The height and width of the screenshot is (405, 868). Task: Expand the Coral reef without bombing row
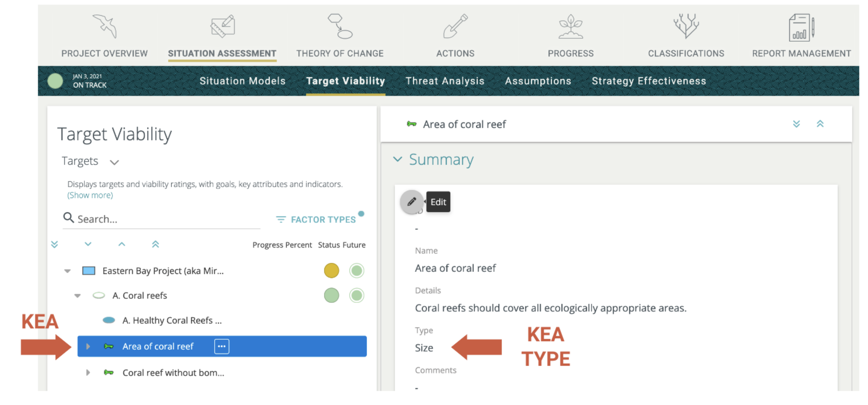pyautogui.click(x=88, y=373)
